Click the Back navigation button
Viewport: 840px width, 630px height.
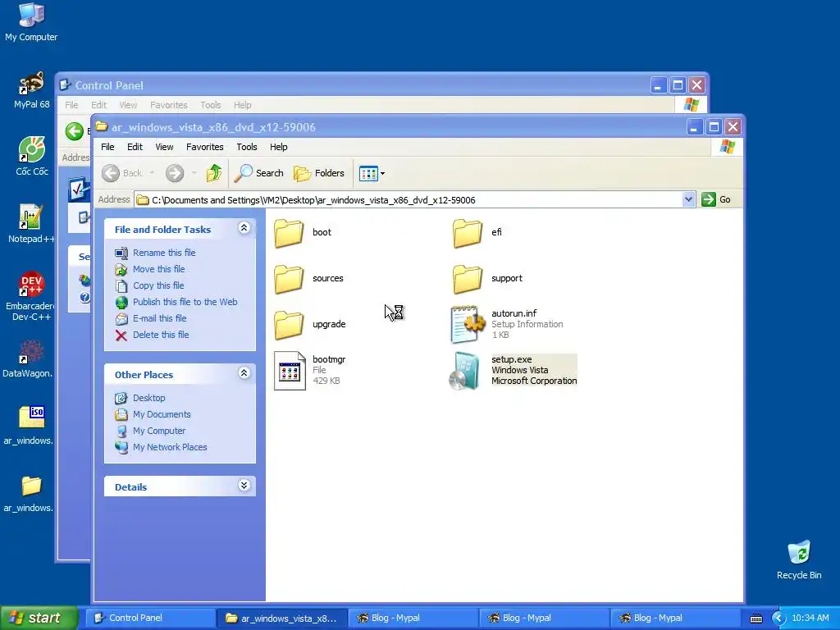click(123, 173)
